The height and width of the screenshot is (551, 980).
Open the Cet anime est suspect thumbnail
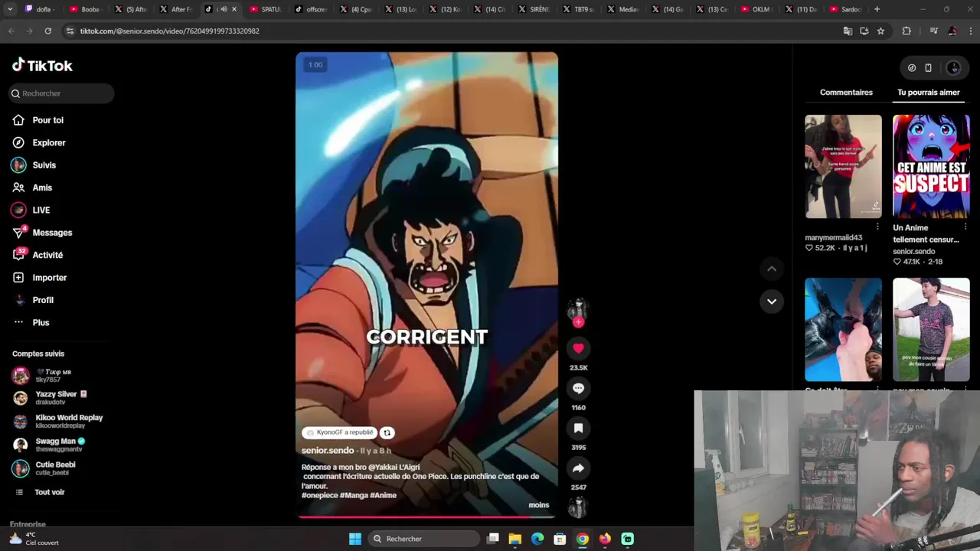(931, 166)
